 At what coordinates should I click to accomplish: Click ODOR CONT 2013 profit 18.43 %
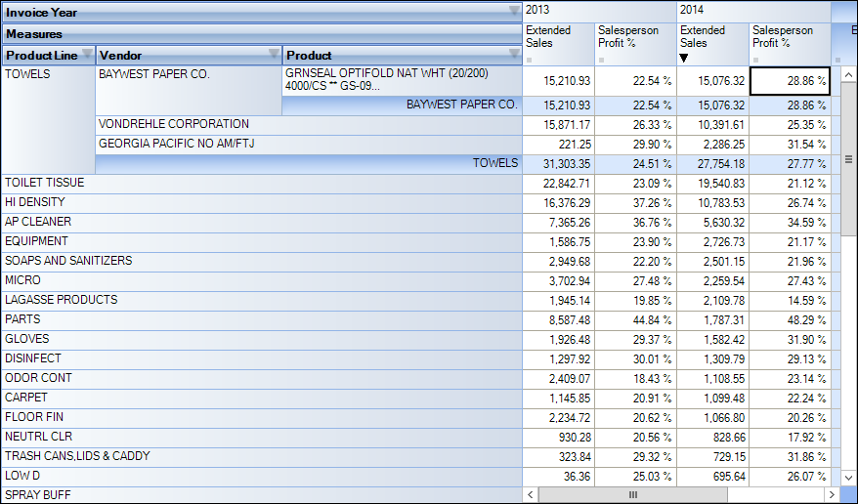636,379
